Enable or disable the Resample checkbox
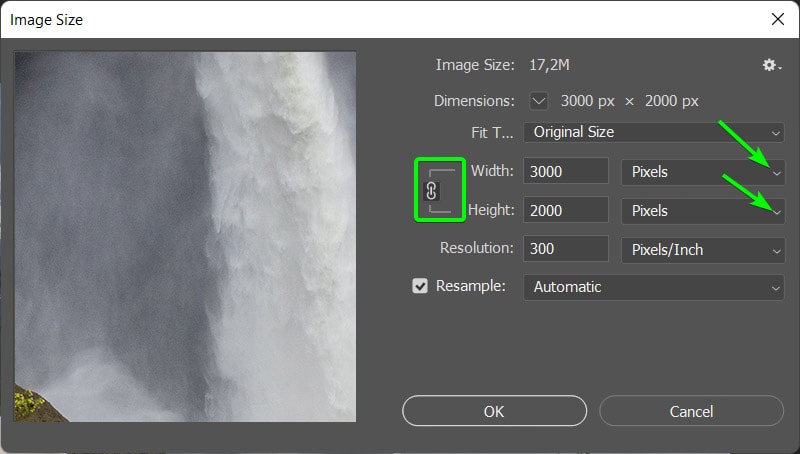 (420, 286)
